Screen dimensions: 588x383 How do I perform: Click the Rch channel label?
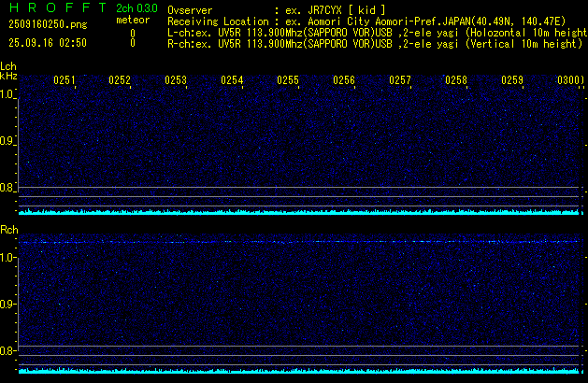(x=9, y=230)
